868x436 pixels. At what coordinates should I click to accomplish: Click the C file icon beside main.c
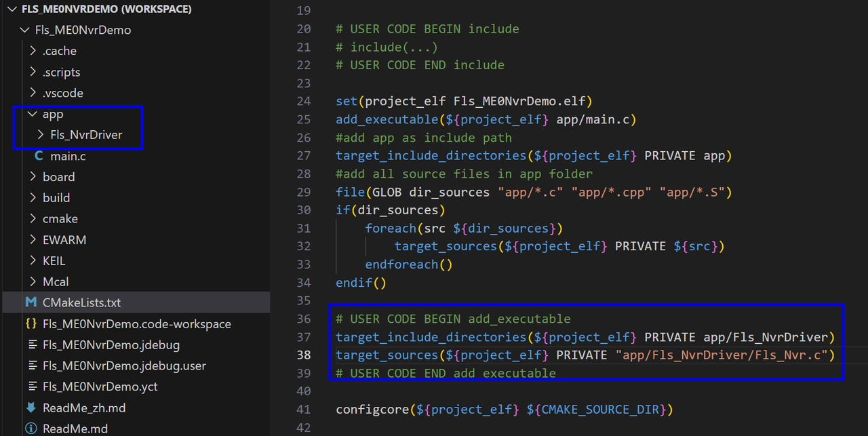[x=39, y=156]
